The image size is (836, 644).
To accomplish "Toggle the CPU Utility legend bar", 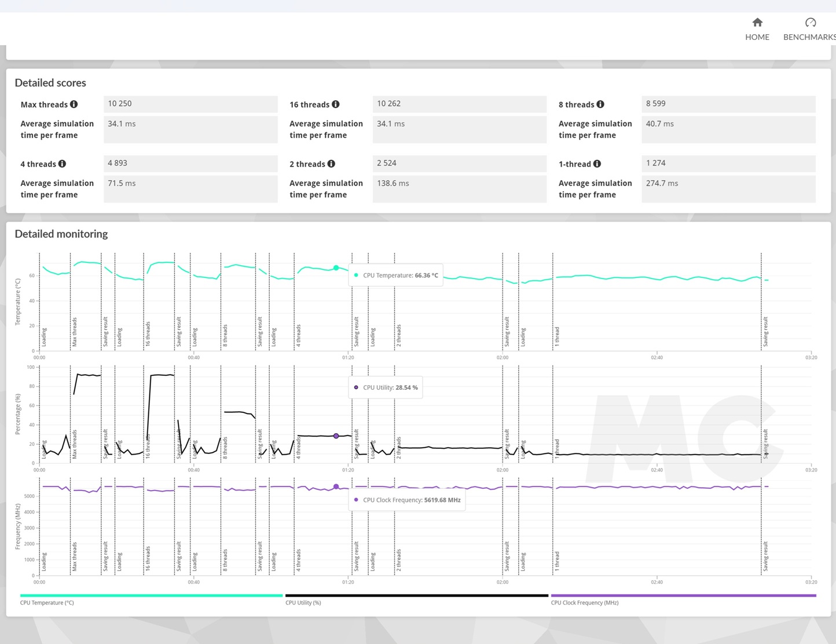I will 416,595.
